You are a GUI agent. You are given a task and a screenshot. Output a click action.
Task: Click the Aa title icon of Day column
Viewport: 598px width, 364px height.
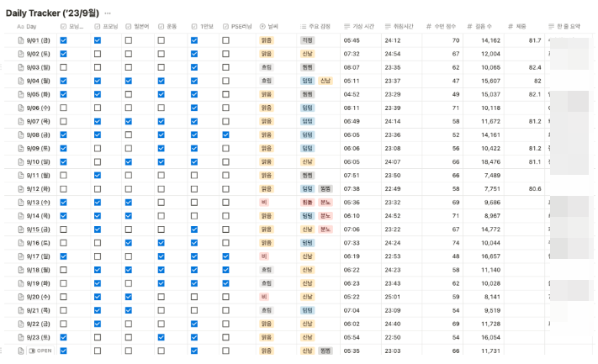tap(20, 27)
